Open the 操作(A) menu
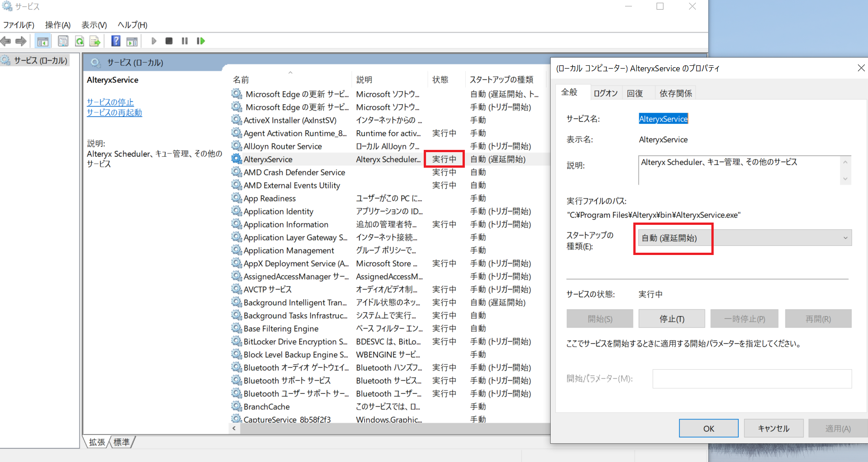 click(x=58, y=25)
